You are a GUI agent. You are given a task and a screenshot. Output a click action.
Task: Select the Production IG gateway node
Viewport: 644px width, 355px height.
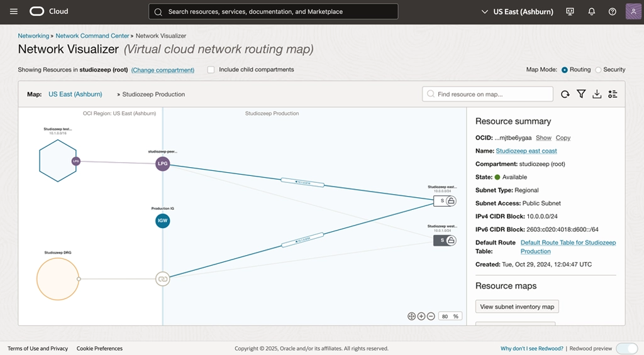[x=162, y=221]
